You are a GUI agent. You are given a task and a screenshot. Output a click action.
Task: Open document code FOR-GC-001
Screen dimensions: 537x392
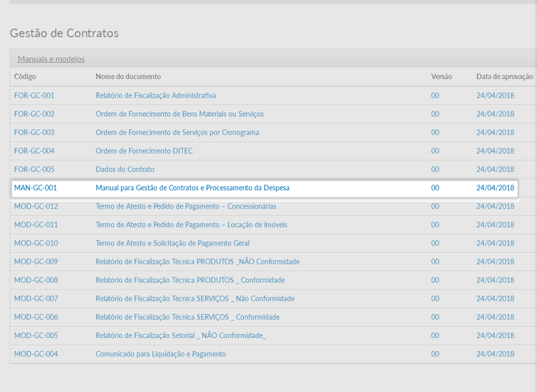tap(34, 95)
